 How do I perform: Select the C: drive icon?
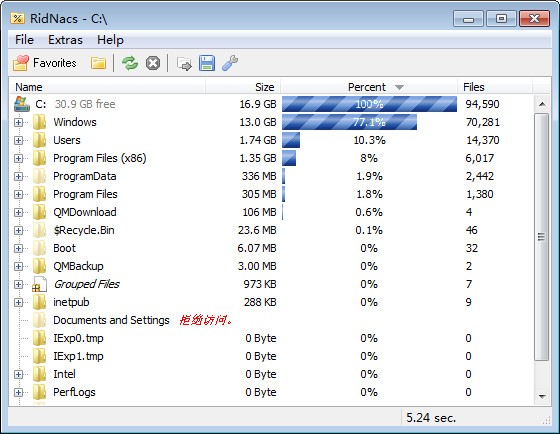point(22,104)
